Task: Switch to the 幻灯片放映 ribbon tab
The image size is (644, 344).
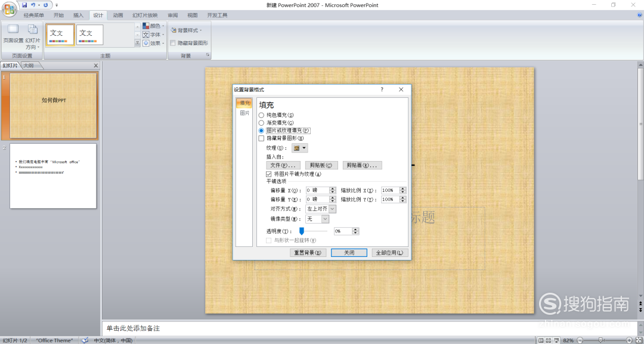Action: pos(145,15)
